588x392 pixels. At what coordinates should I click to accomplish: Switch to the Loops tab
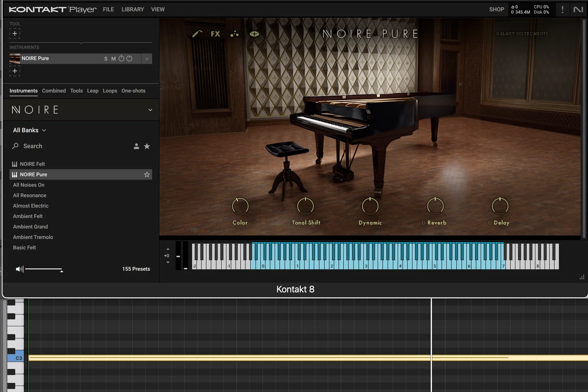point(110,91)
